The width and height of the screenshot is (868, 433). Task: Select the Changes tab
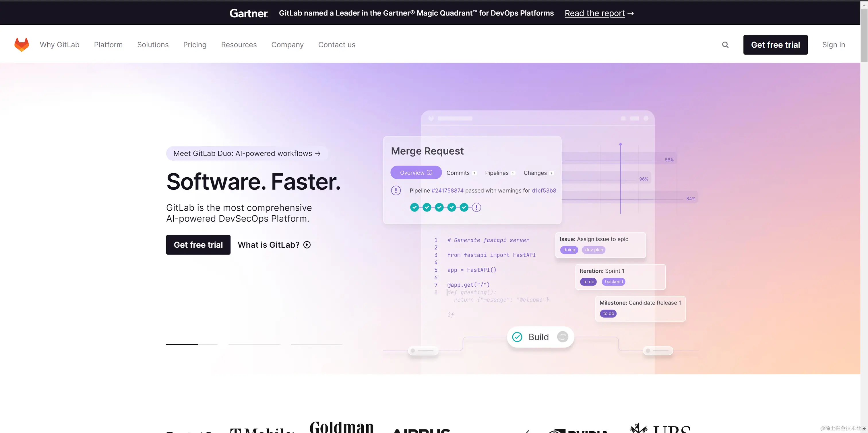(538, 173)
